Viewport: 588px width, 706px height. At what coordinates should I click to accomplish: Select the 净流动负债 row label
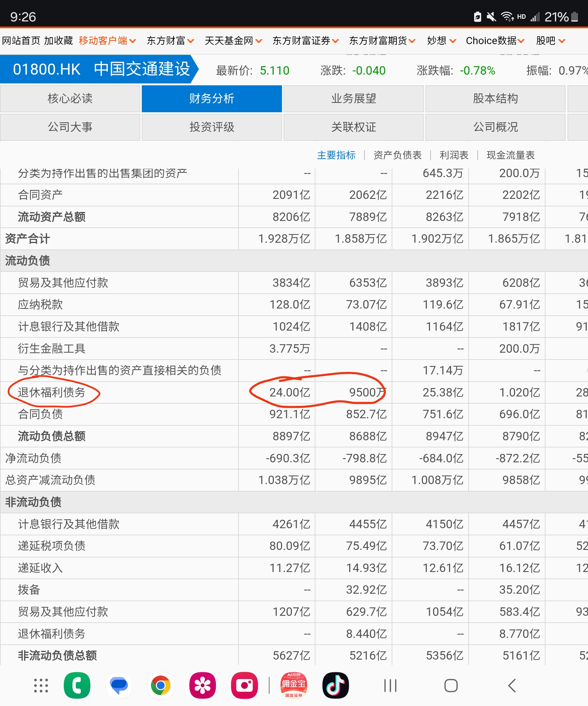[x=33, y=458]
